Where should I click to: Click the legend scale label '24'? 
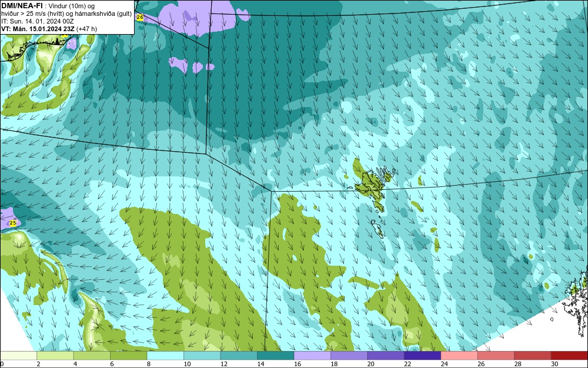[445, 364]
